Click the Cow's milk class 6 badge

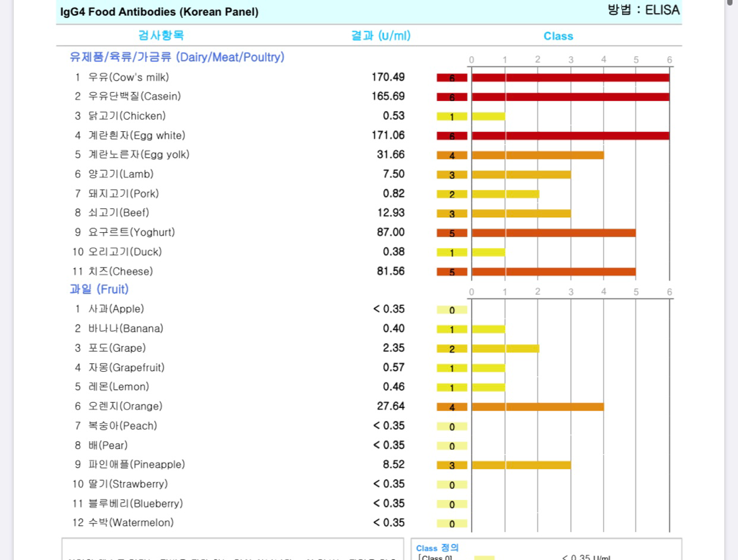coord(452,78)
